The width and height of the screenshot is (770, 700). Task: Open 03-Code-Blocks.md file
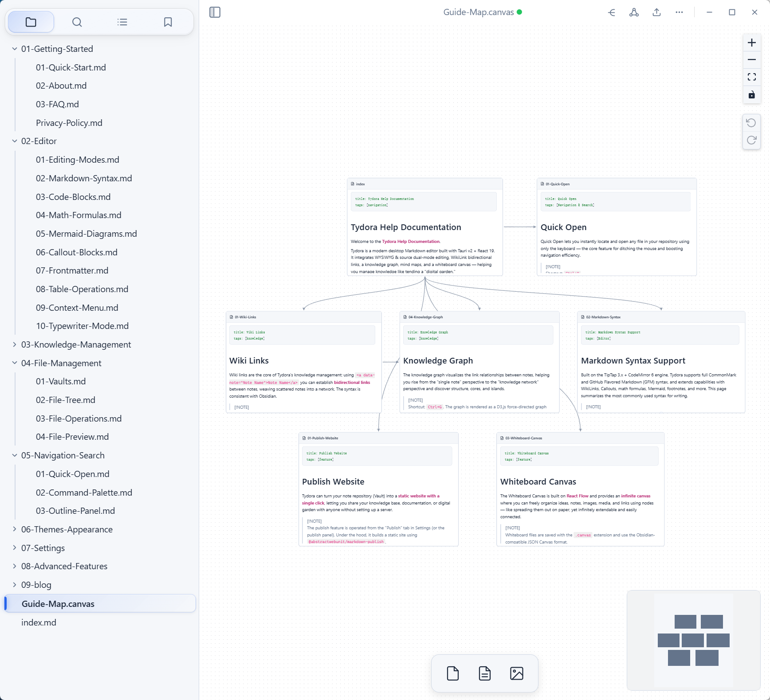click(x=73, y=197)
